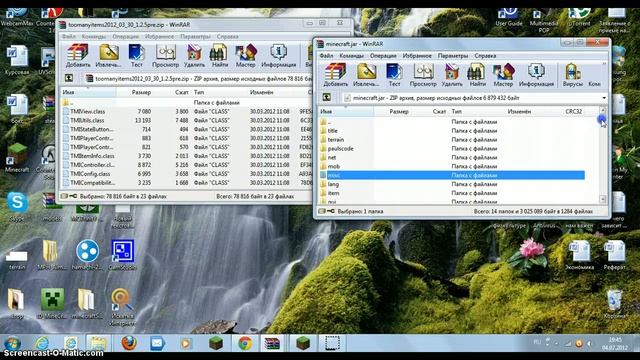The height and width of the screenshot is (360, 640).
Task: Click the taskbar clock showing 19:45
Action: [614, 344]
